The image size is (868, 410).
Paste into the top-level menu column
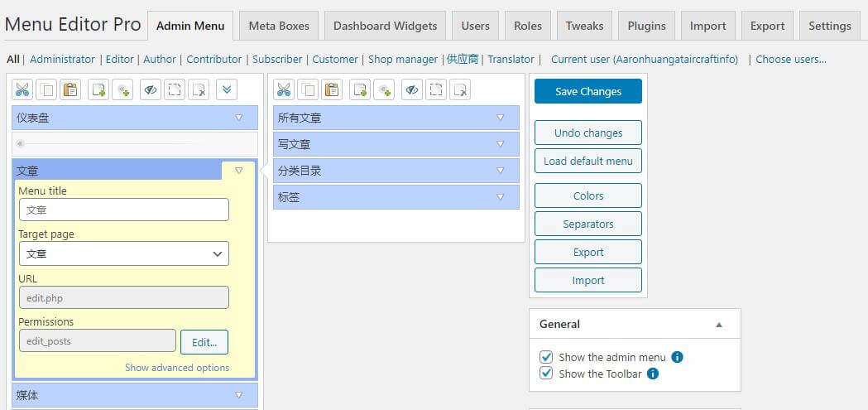(x=70, y=89)
